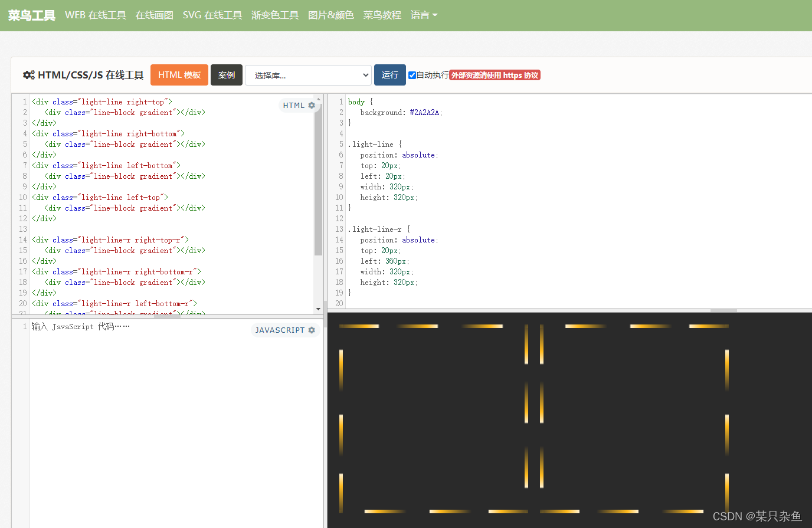Click the 案例 examples button

[x=227, y=75]
